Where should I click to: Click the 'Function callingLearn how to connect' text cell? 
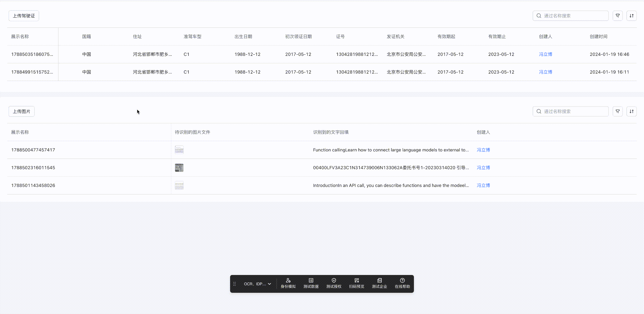point(391,150)
